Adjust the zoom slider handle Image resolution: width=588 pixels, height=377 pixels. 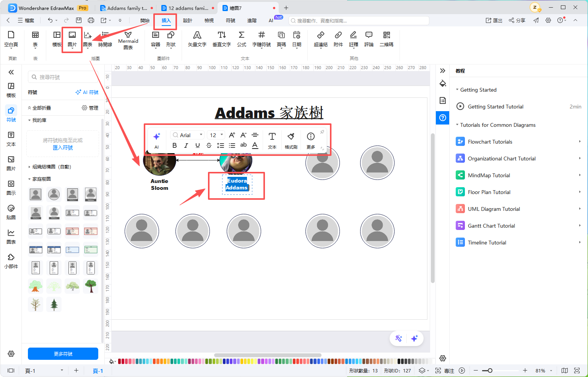click(x=490, y=371)
